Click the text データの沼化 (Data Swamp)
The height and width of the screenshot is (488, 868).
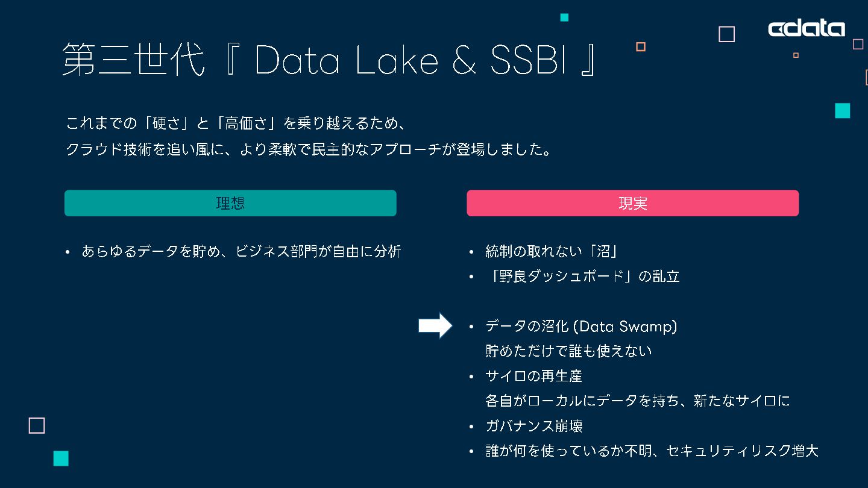pos(581,327)
